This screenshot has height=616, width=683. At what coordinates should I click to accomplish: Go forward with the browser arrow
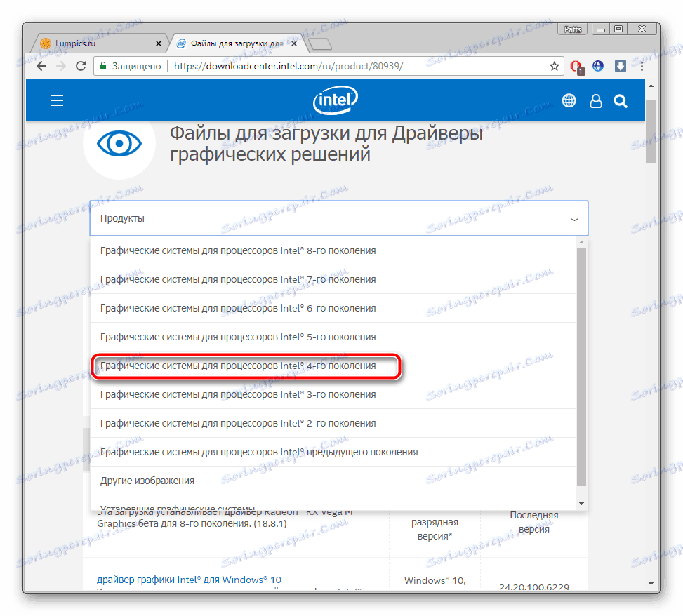pos(61,66)
